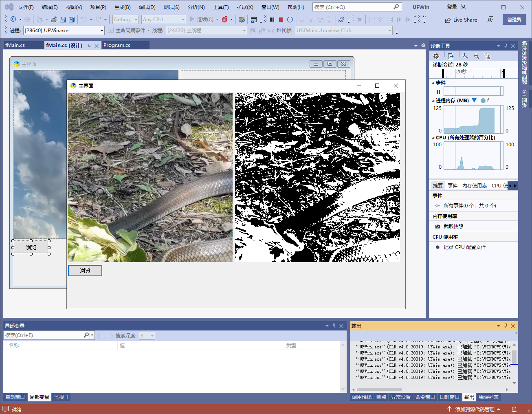
Task: Open the diagnostic tools settings gear
Action: click(436, 56)
